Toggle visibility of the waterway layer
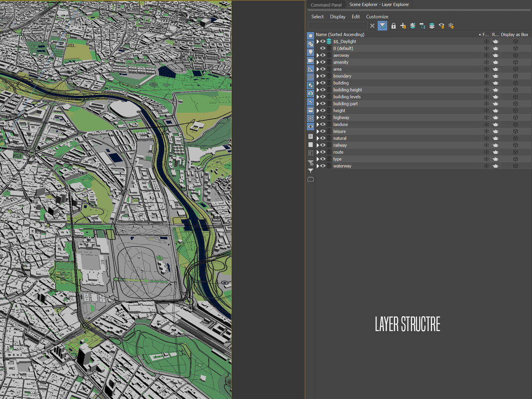Image resolution: width=532 pixels, height=399 pixels. click(x=323, y=166)
